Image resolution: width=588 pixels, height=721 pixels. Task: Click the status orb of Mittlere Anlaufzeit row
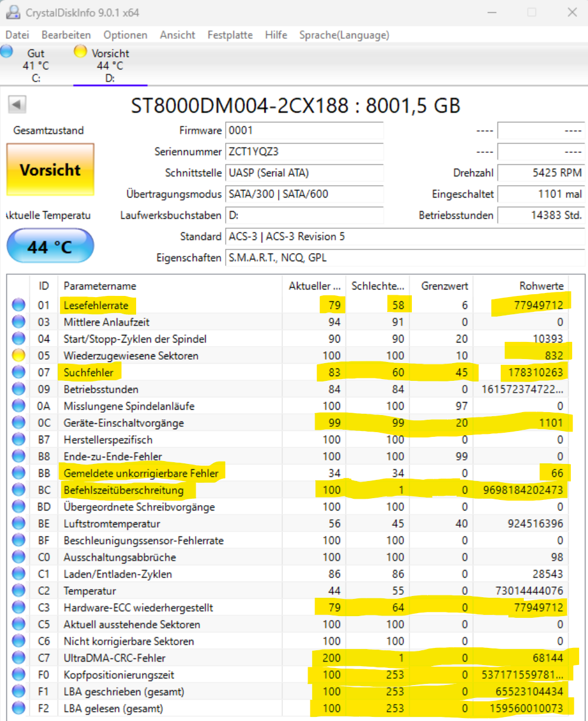19,322
